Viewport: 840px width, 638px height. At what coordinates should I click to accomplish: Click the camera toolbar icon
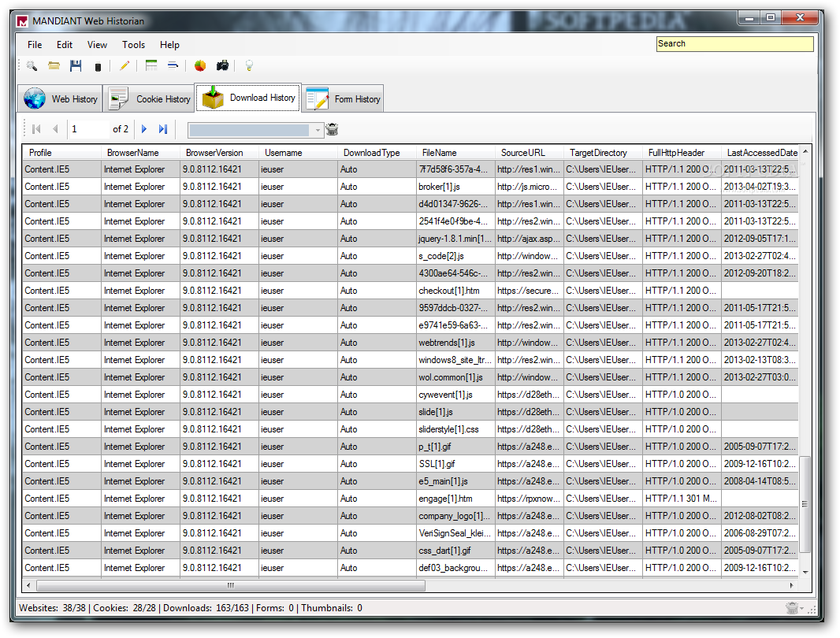coord(222,66)
